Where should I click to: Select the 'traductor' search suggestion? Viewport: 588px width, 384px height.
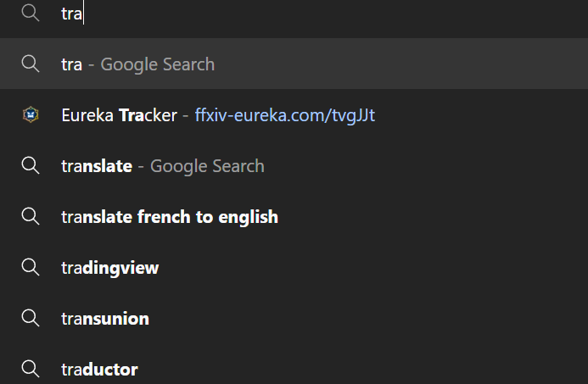pos(99,370)
